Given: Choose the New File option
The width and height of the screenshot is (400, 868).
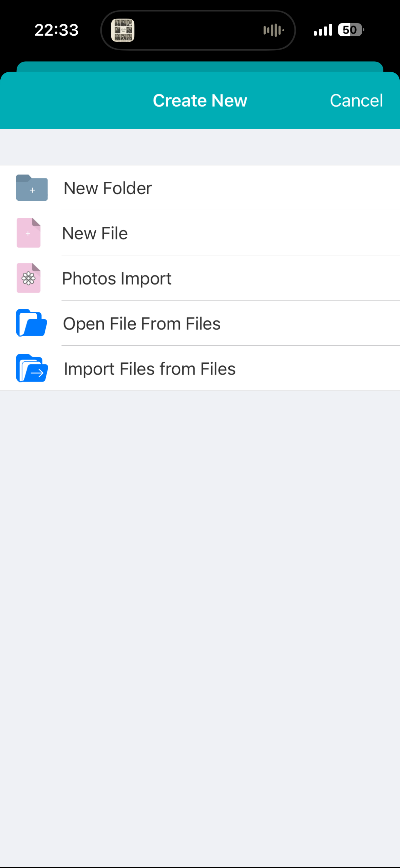Looking at the screenshot, I should point(95,233).
